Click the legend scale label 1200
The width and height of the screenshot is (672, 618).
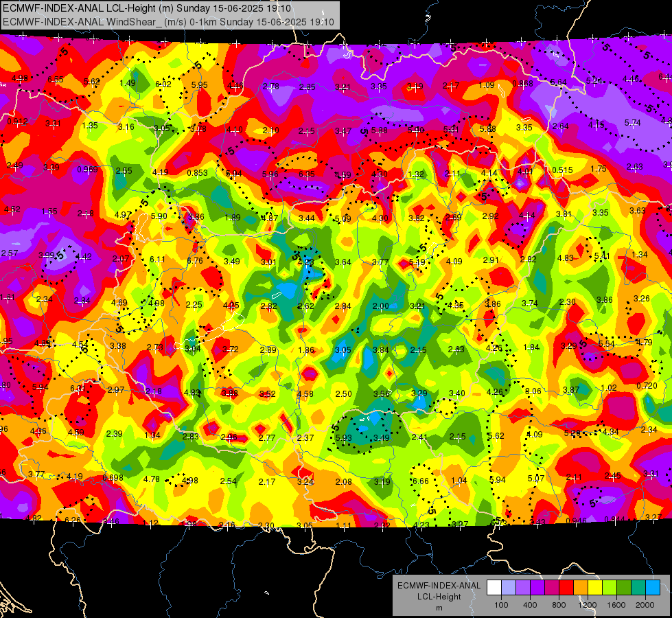(x=588, y=605)
